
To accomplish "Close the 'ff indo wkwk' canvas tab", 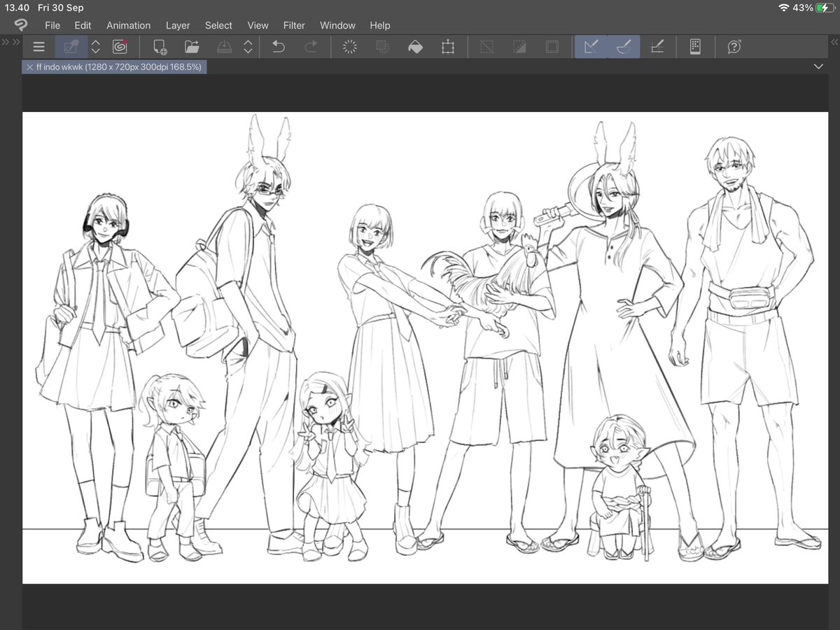I will 29,67.
